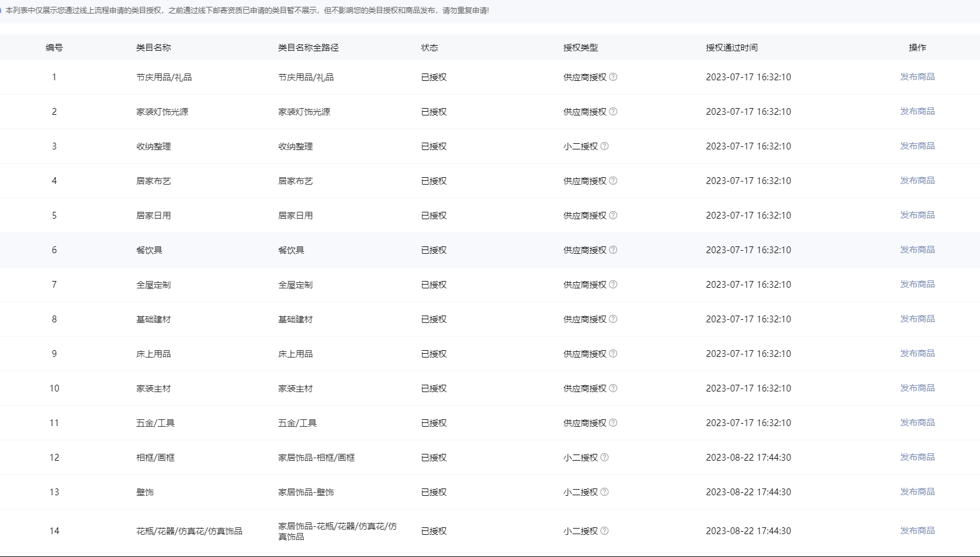Publish product for 基础建材 category
Screen dimensions: 980x557
tap(917, 319)
